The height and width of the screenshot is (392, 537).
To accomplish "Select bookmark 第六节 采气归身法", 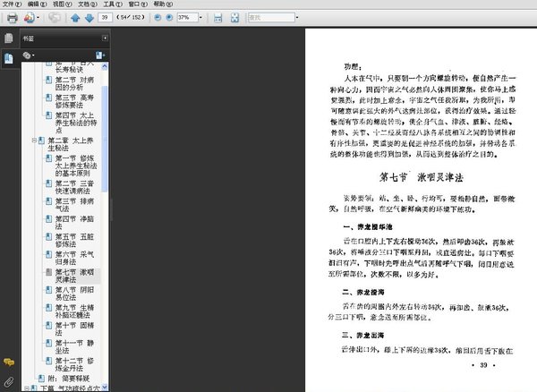I will [x=74, y=258].
